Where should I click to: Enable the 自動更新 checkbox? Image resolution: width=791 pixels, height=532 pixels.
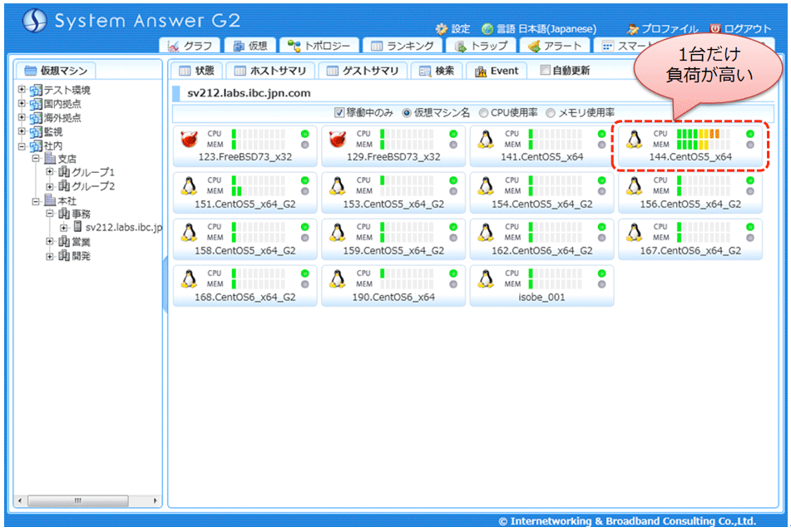[545, 70]
